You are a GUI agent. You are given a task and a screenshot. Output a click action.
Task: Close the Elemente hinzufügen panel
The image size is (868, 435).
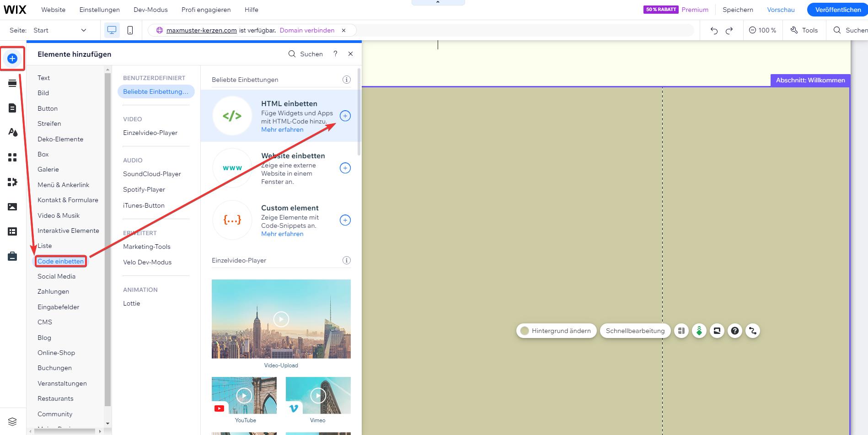350,54
